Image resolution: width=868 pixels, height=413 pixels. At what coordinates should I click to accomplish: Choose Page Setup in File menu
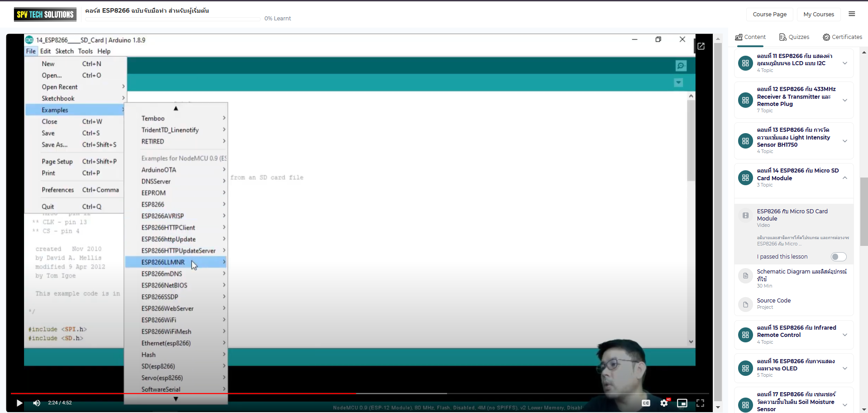tap(75, 162)
